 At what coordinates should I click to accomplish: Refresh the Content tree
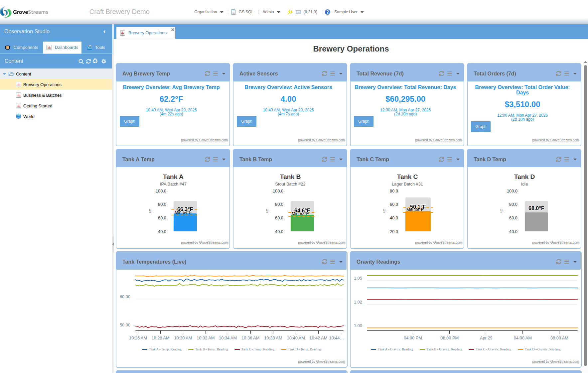click(88, 61)
